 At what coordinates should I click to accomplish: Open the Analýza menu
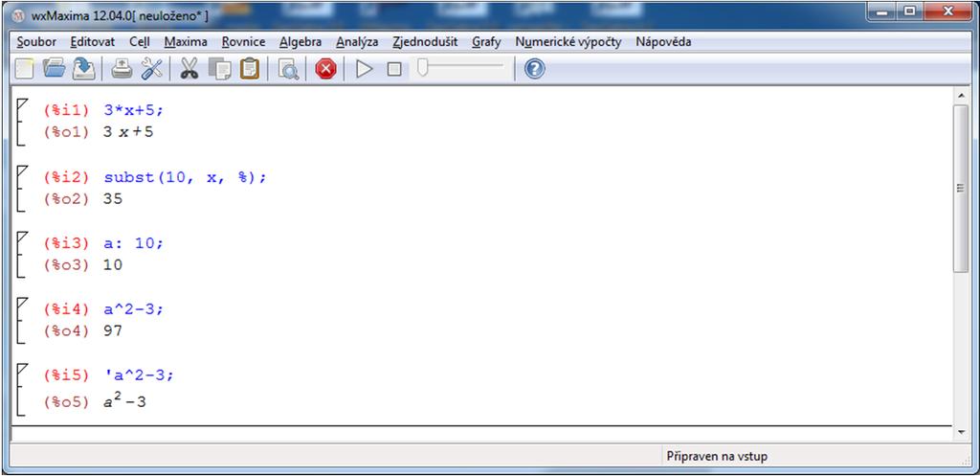point(357,42)
